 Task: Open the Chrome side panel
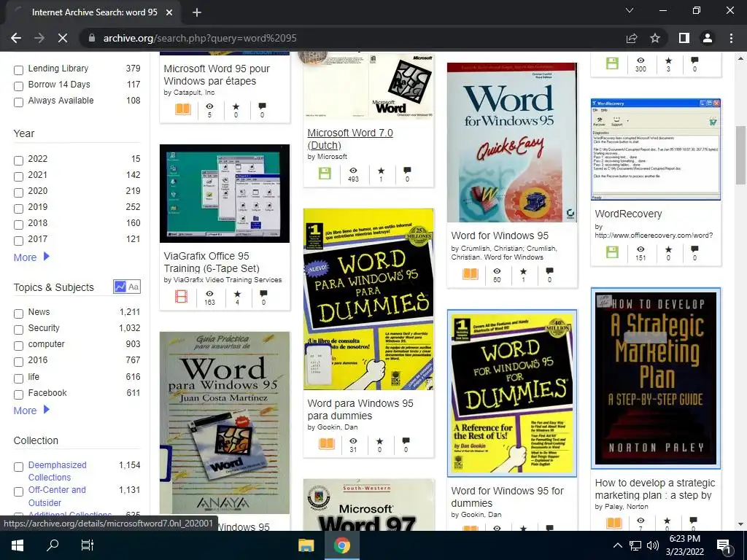(x=684, y=38)
